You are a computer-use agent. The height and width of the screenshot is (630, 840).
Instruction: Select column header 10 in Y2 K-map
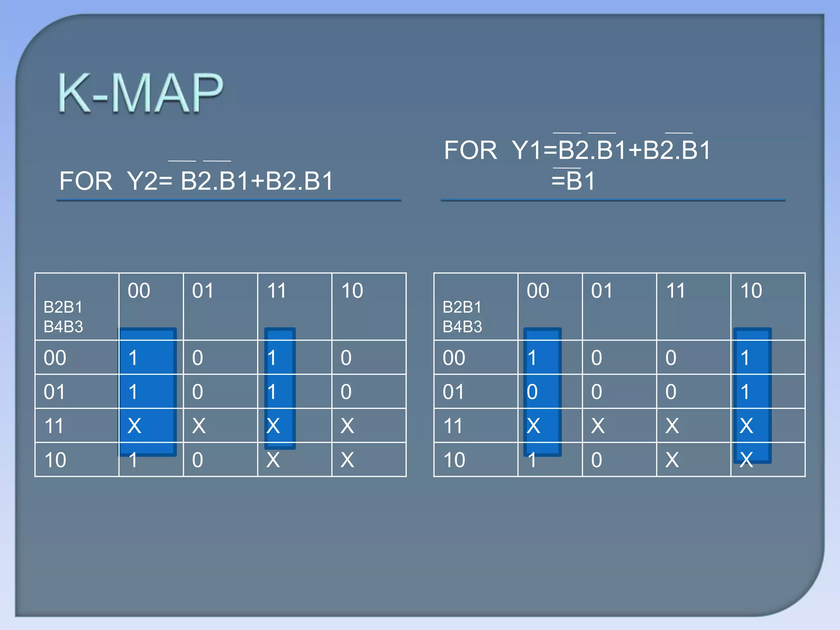369,306
